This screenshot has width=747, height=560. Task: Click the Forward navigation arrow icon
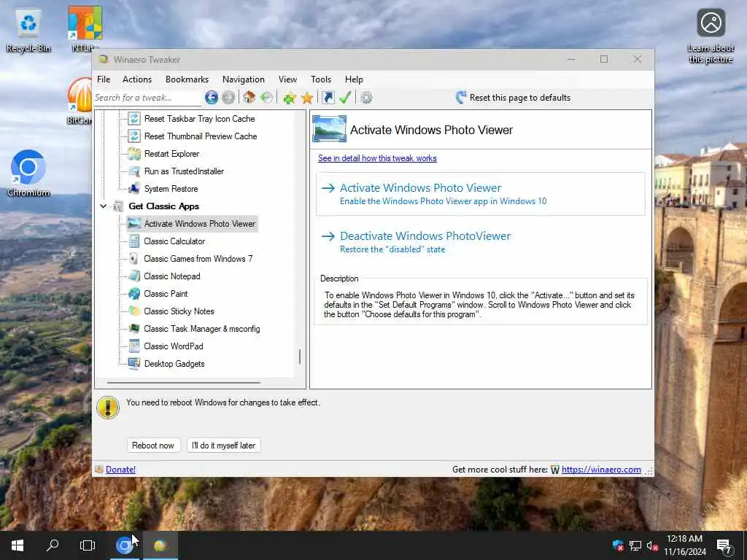click(228, 98)
